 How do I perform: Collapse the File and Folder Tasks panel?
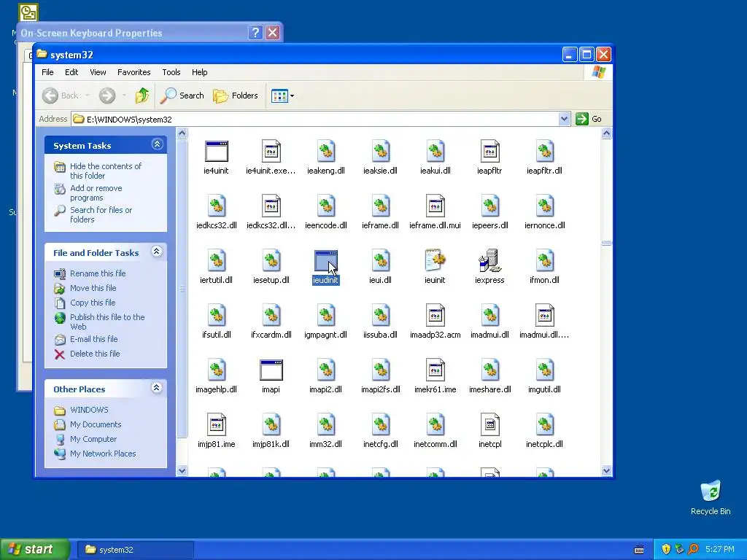point(156,252)
